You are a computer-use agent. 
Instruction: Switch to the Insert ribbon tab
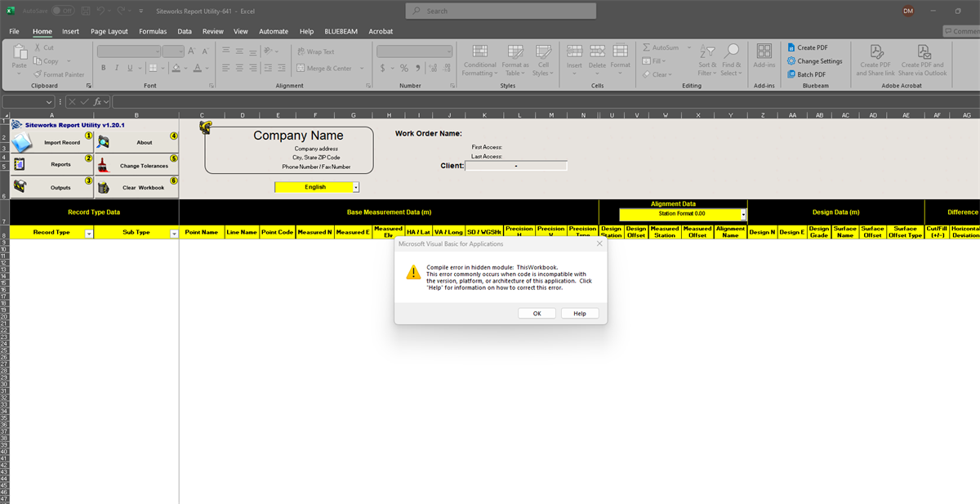71,31
